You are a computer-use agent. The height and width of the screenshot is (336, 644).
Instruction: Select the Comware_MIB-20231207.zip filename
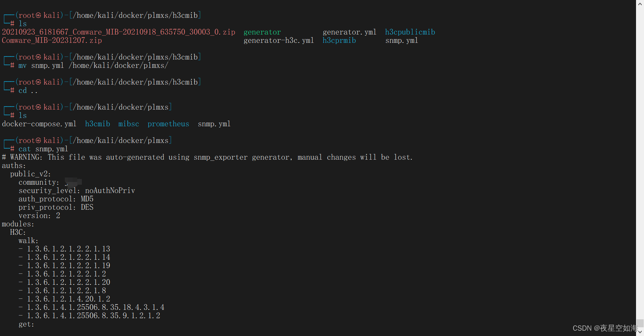52,41
